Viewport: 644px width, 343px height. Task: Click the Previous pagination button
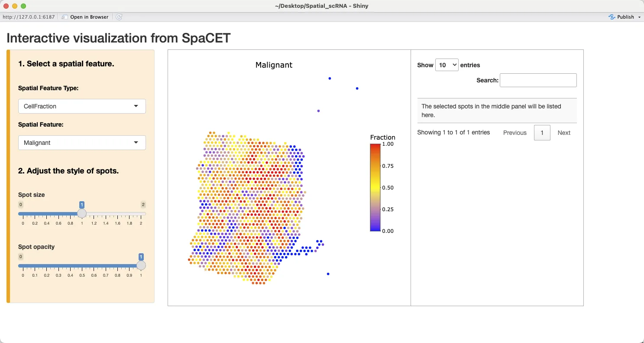(x=515, y=133)
